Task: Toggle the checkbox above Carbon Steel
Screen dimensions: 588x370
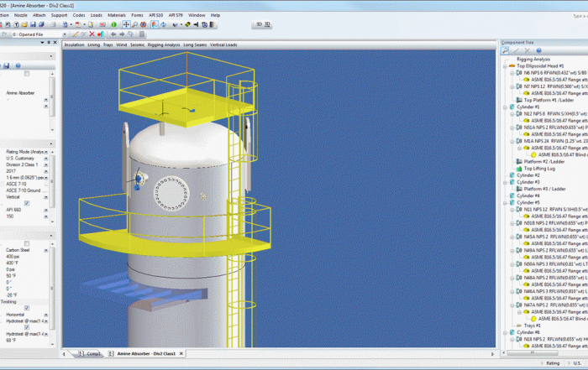Action: click(x=27, y=243)
